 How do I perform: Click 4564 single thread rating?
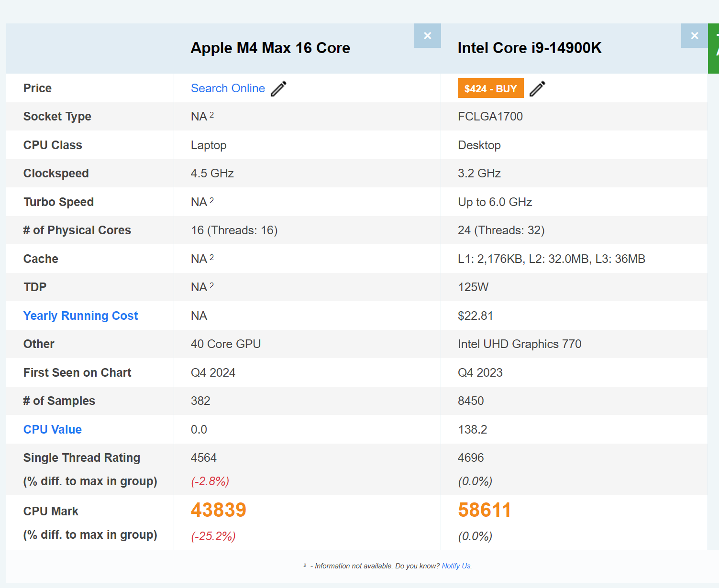(204, 458)
